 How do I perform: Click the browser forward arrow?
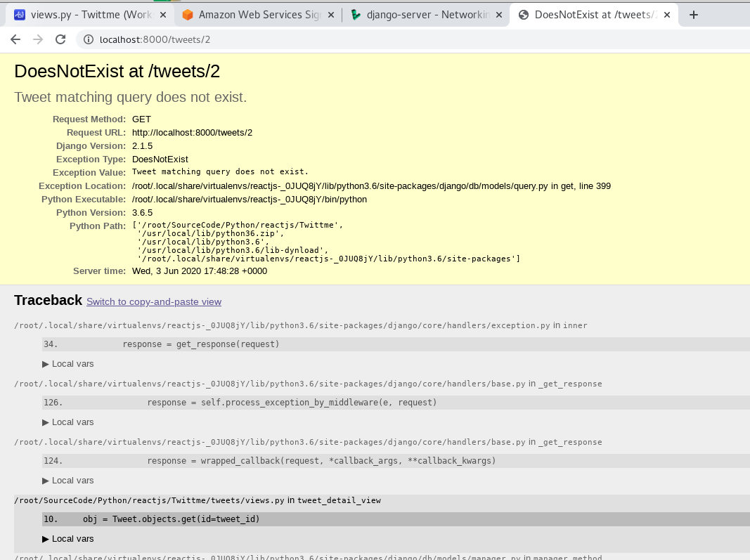coord(38,39)
